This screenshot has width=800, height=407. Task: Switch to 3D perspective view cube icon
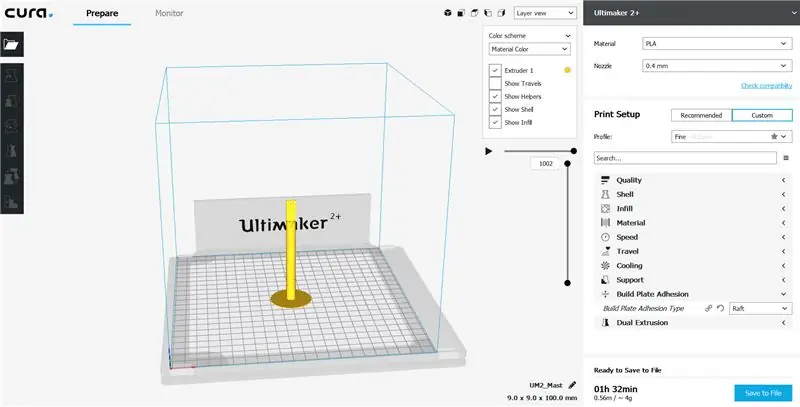(447, 13)
